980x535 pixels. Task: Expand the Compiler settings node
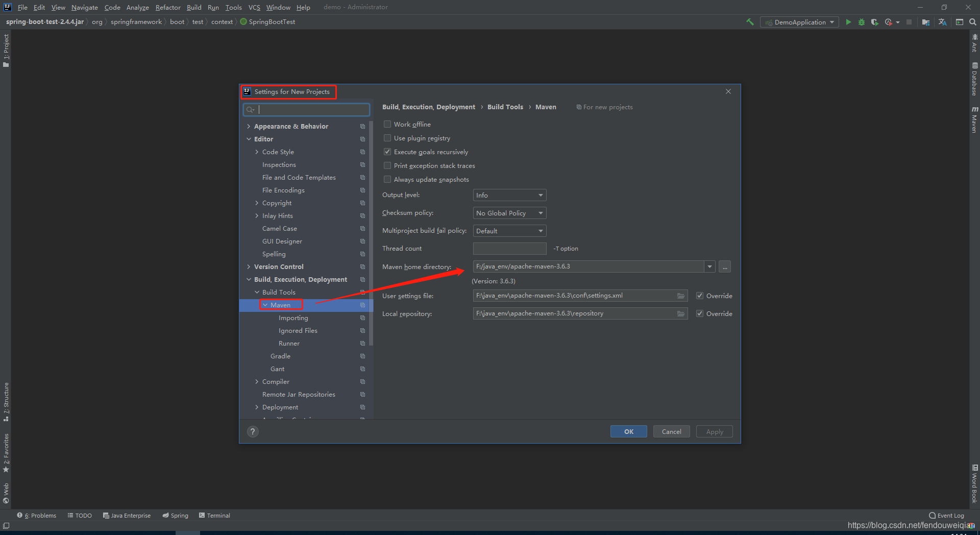[x=257, y=381]
